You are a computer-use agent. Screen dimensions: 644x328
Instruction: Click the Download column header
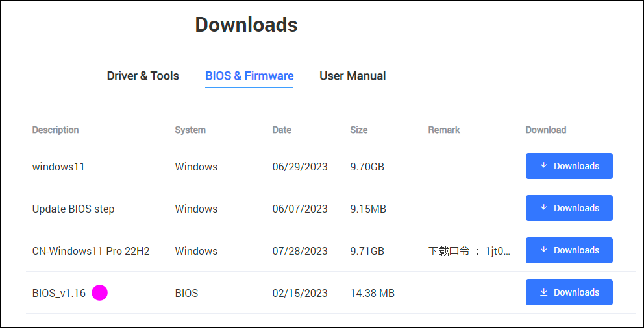(546, 130)
